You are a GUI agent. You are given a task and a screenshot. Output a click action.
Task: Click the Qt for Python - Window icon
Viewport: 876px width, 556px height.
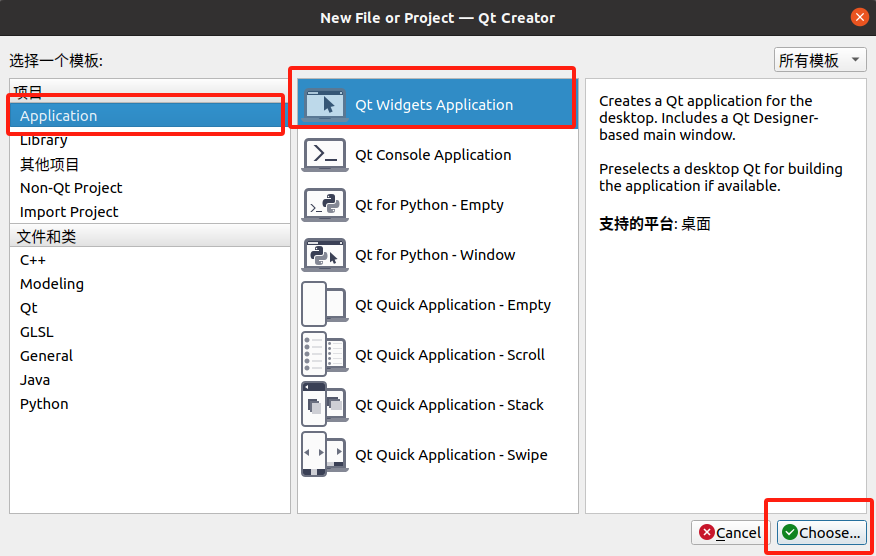[x=325, y=255]
